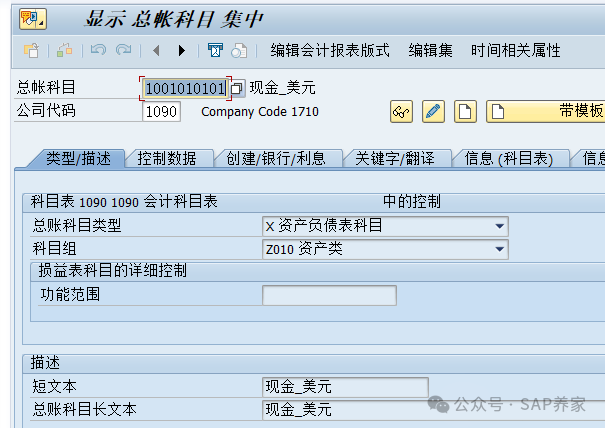The width and height of the screenshot is (605, 428).
Task: Click the 公司代码 label
Action: 46,111
